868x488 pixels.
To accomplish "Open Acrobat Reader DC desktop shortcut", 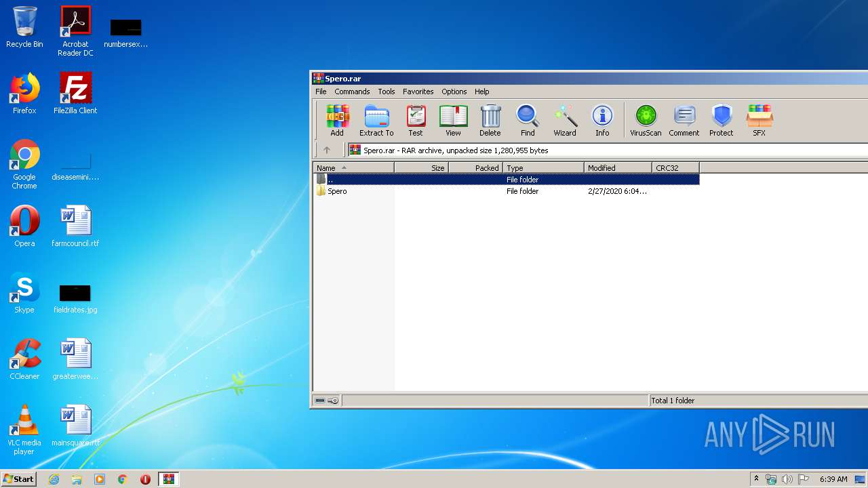I will [x=75, y=31].
